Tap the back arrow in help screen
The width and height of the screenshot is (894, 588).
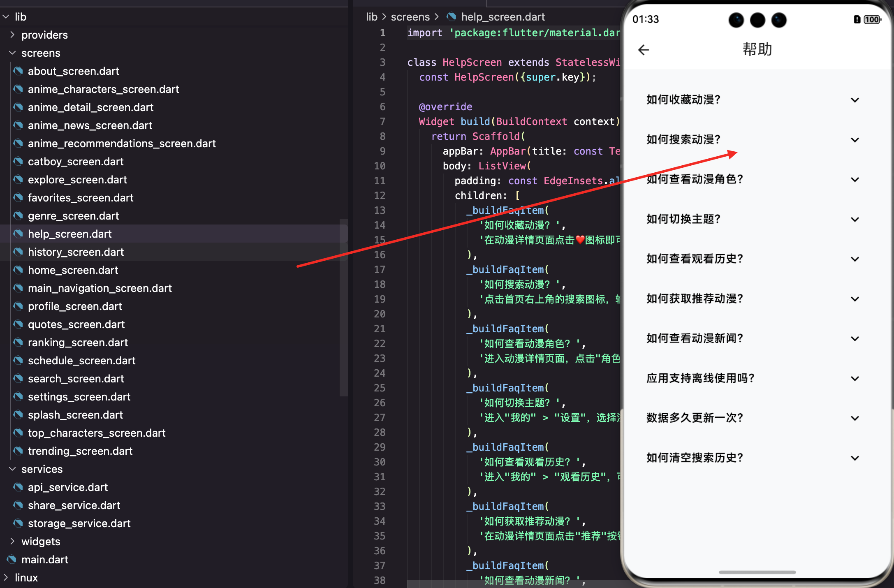[x=644, y=50]
